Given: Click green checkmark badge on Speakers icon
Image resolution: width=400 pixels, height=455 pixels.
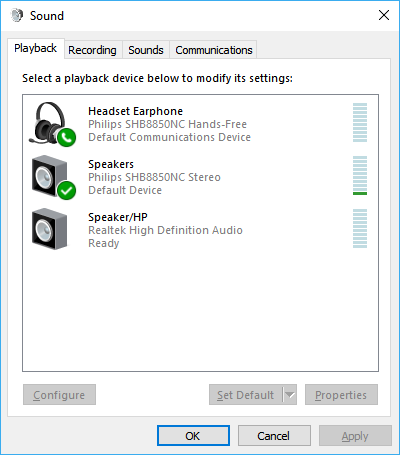Looking at the screenshot, I should click(67, 190).
